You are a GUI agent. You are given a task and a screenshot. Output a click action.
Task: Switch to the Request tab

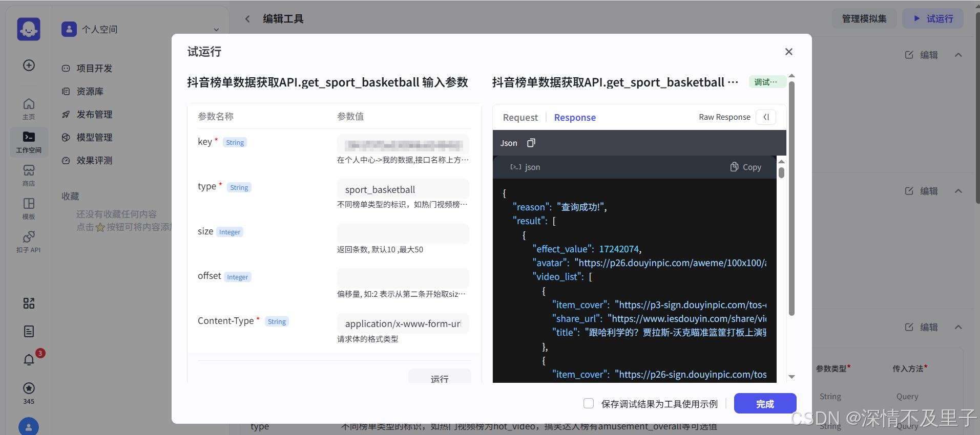coord(520,118)
